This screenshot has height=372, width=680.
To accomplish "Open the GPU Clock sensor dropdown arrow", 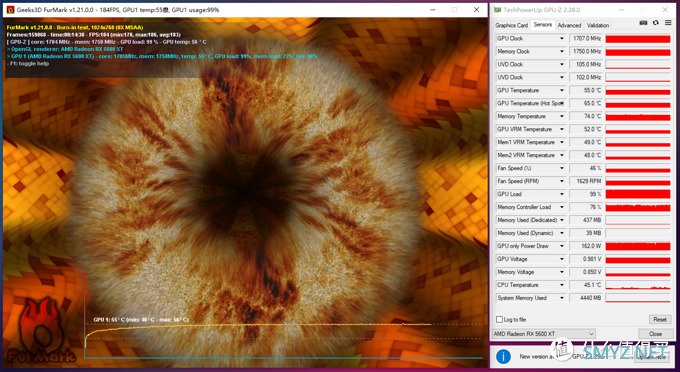I will pyautogui.click(x=562, y=39).
